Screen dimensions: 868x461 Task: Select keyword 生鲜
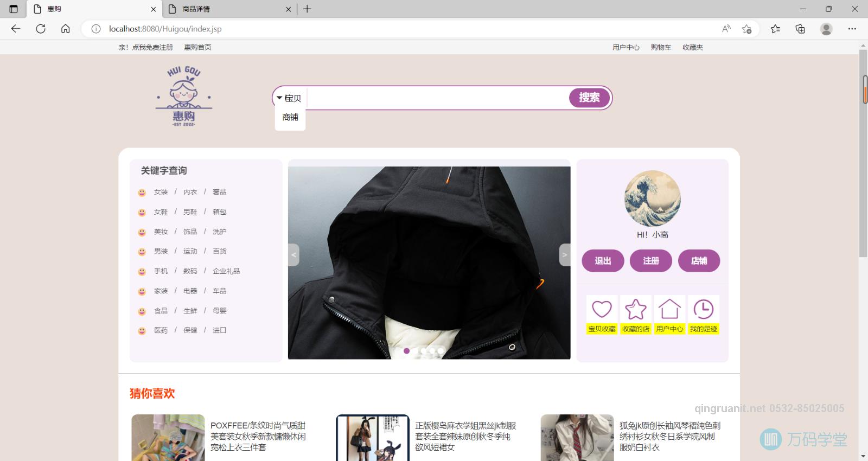(190, 311)
